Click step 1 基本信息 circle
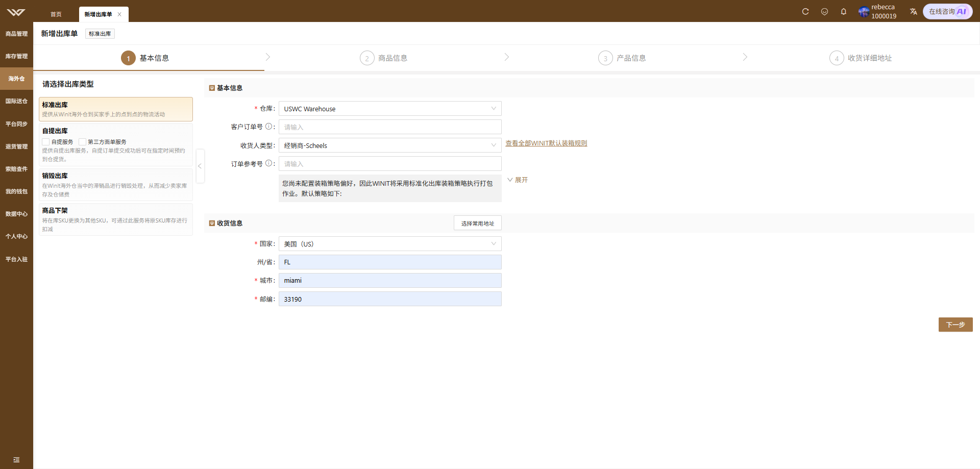 tap(128, 58)
